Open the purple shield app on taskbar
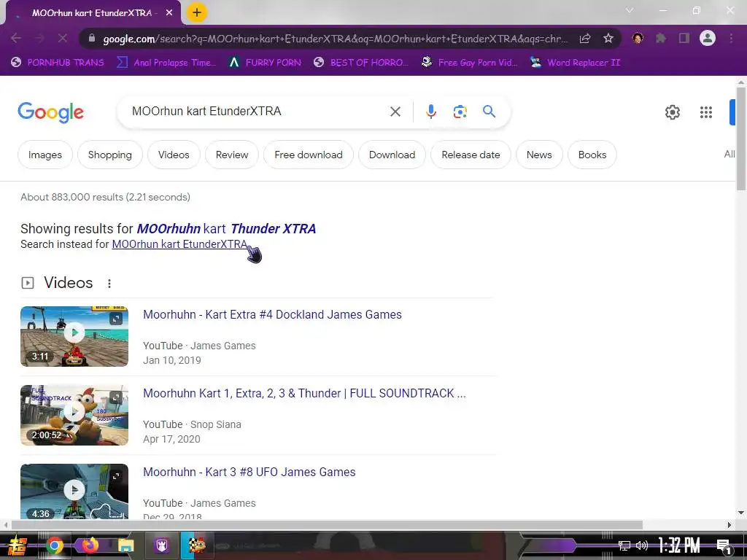Viewport: 747px width, 560px height. pyautogui.click(x=162, y=545)
